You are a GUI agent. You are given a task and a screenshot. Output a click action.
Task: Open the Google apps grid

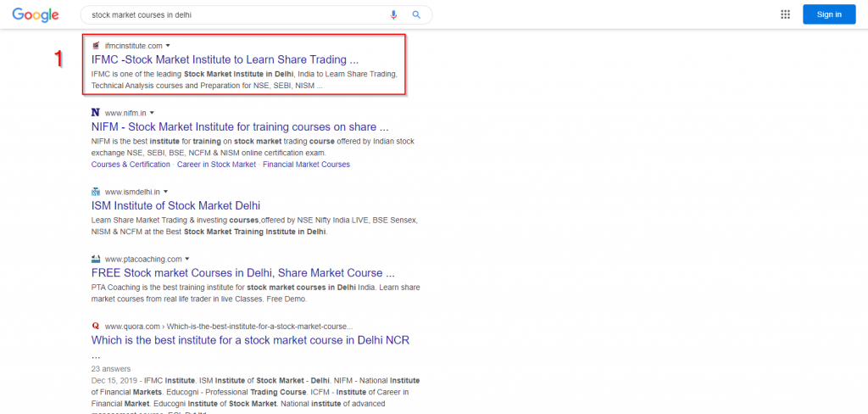click(x=785, y=14)
